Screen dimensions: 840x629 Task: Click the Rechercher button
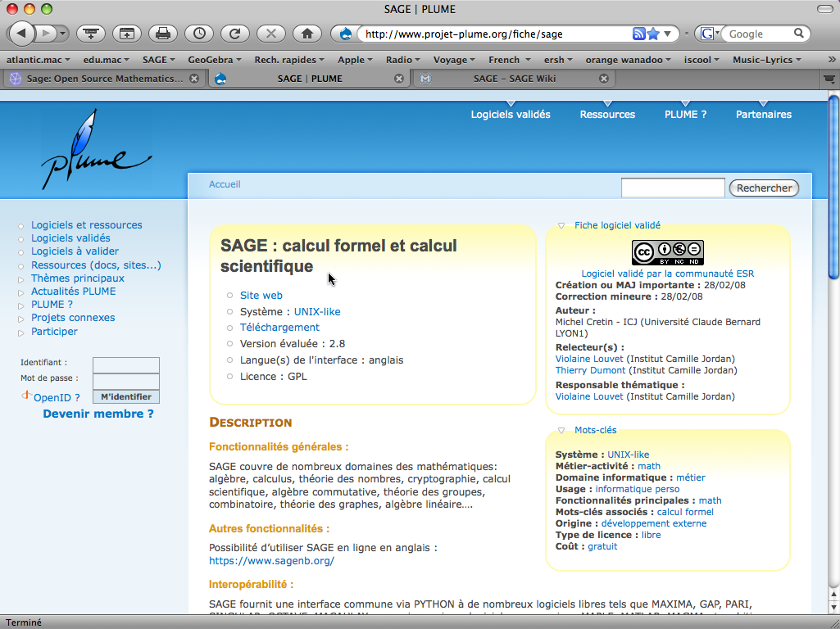pos(764,188)
